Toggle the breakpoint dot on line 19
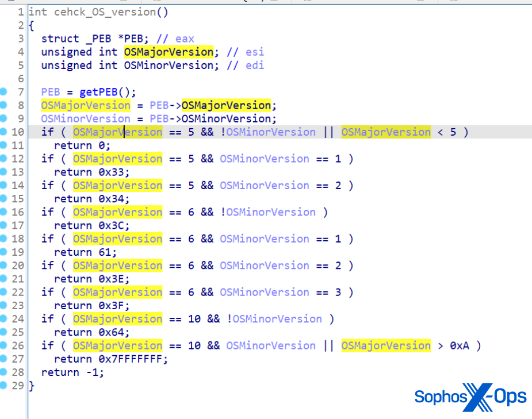 tap(3, 252)
